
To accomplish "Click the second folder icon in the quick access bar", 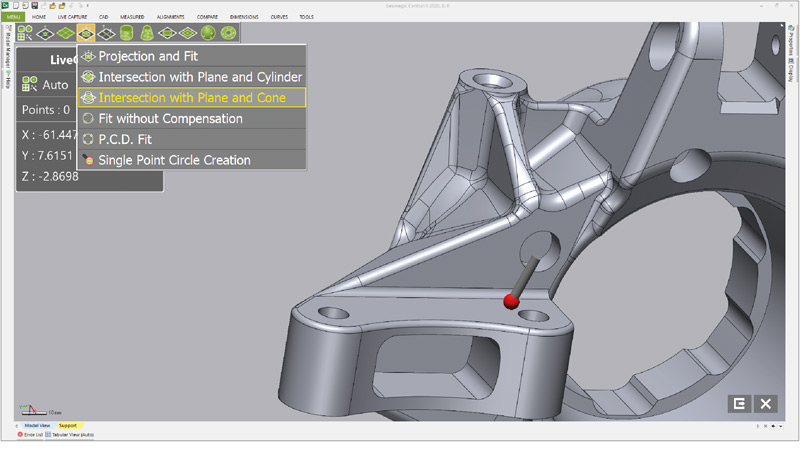I will [62, 6].
